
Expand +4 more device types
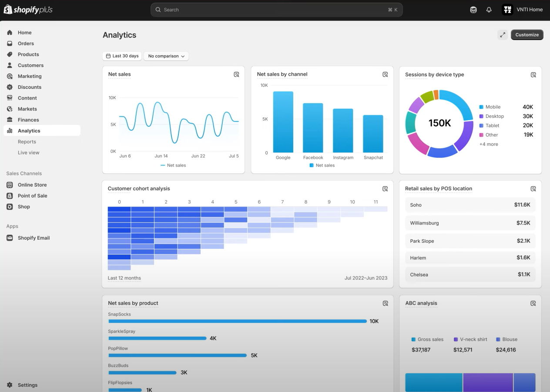[489, 144]
